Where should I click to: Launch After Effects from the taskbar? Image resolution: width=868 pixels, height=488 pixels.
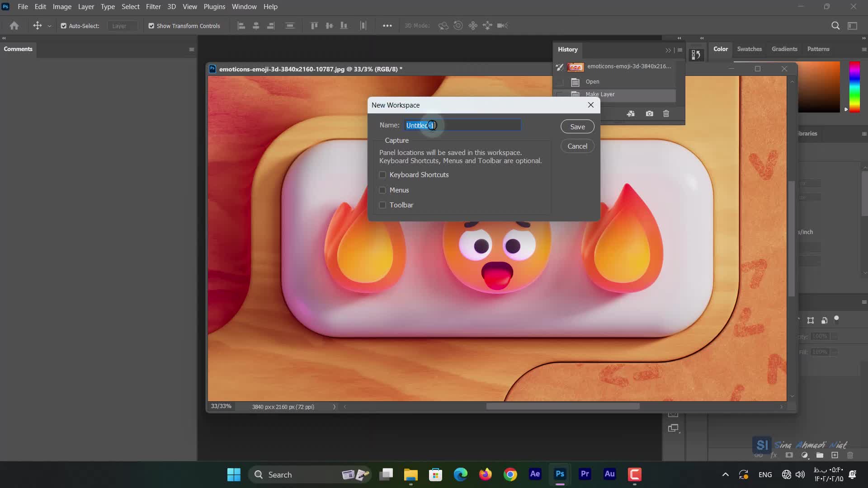(535, 474)
